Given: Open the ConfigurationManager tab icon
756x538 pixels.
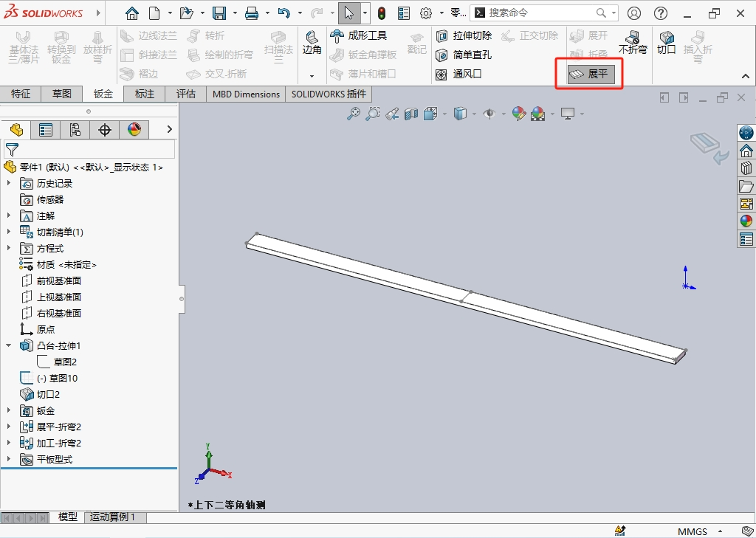Looking at the screenshot, I should point(75,130).
